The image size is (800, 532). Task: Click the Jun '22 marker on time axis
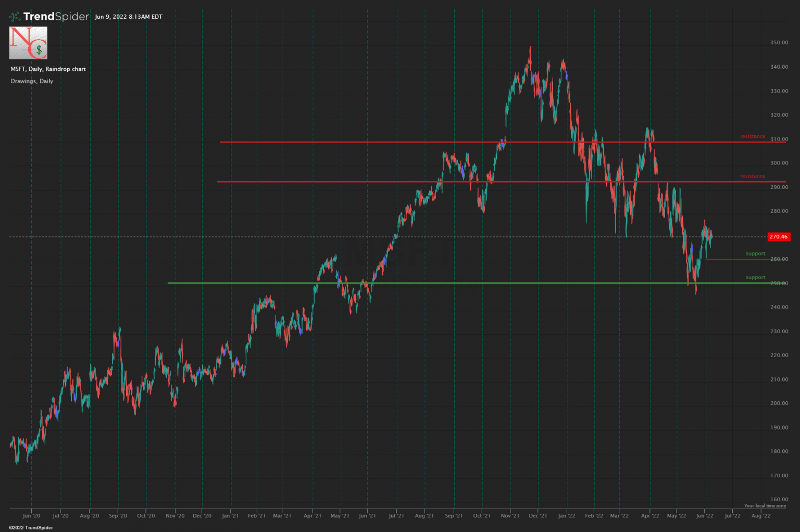point(704,516)
